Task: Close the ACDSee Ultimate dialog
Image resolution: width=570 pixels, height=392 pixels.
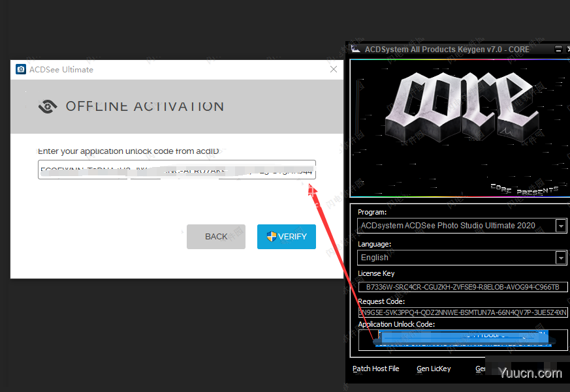Action: 334,69
